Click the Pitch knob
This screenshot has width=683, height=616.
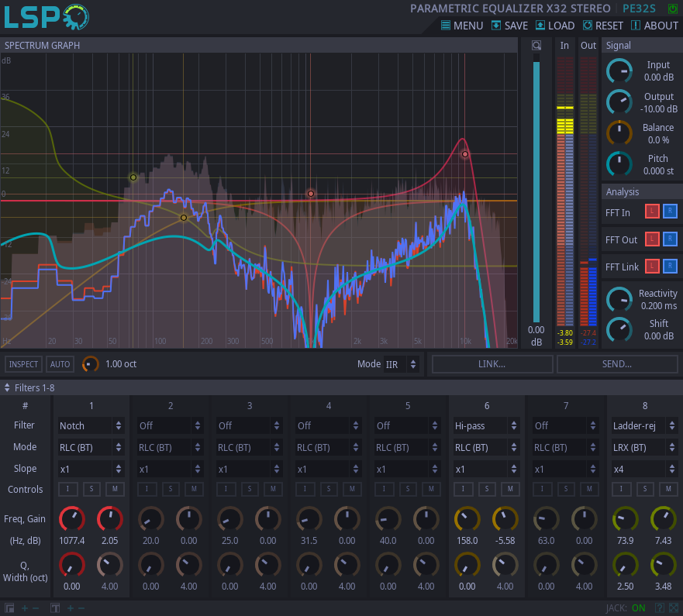pyautogui.click(x=619, y=164)
